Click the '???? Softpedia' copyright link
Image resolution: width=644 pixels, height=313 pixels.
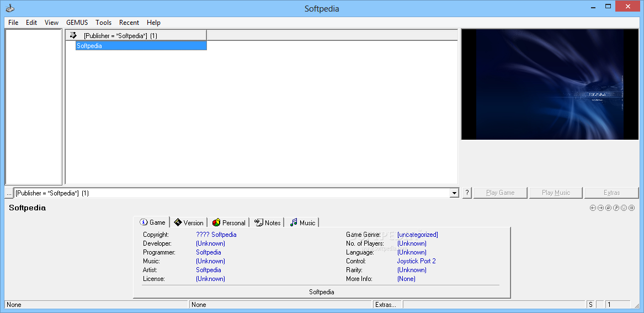coord(216,235)
